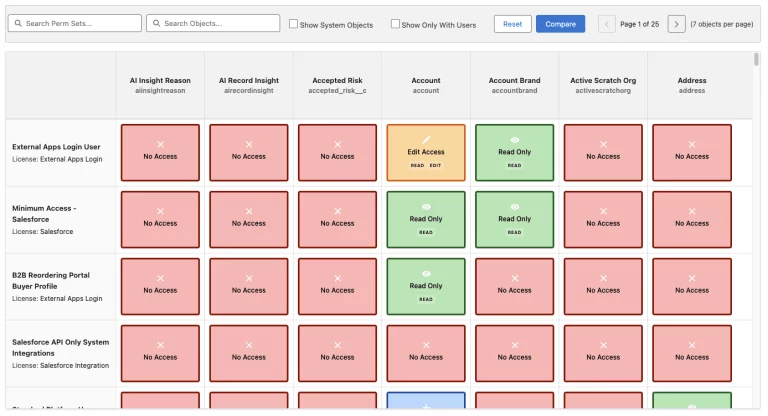Open Read Only Account cell for Minimum Access
768x416 pixels.
click(x=426, y=220)
